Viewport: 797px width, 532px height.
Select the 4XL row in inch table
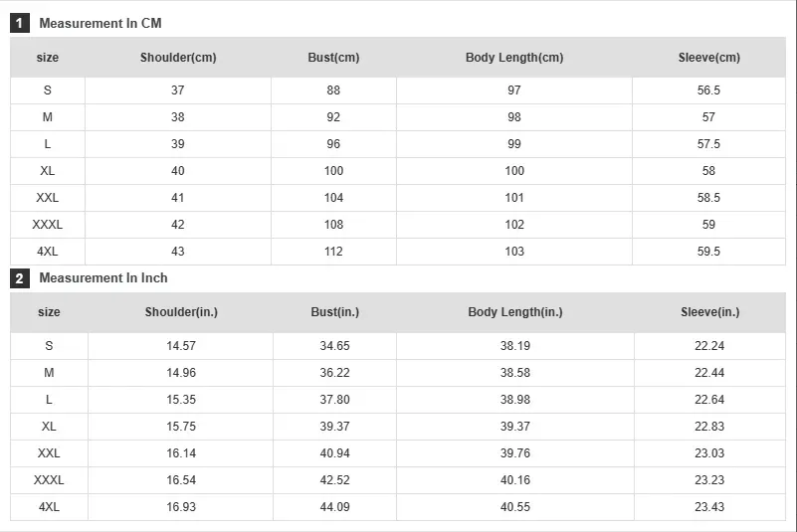coord(398,507)
